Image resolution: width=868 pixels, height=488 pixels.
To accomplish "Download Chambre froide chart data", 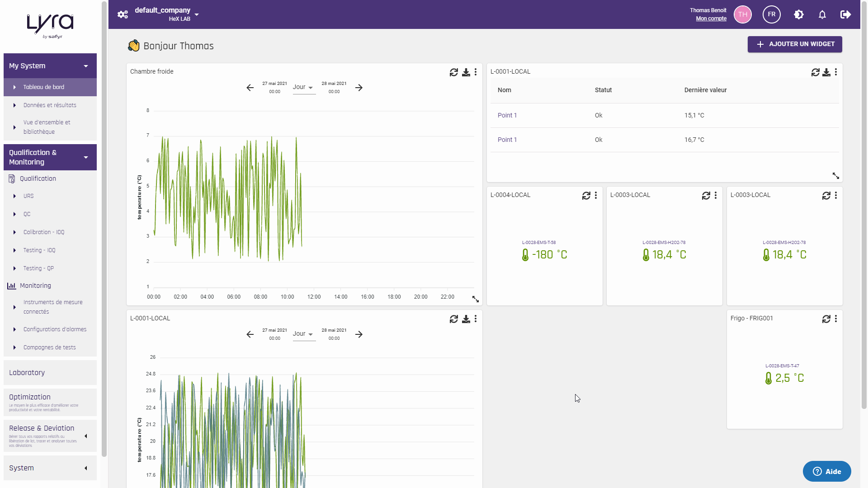I will (466, 72).
